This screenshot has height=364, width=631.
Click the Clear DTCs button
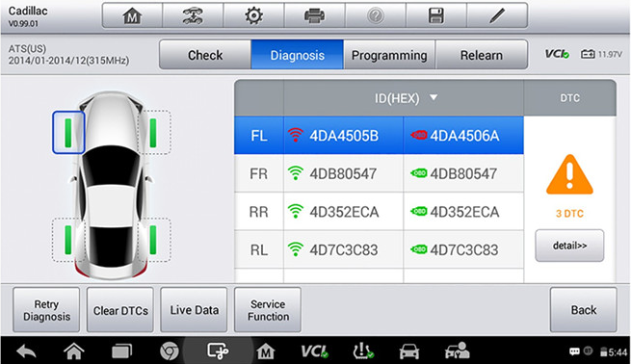point(120,310)
